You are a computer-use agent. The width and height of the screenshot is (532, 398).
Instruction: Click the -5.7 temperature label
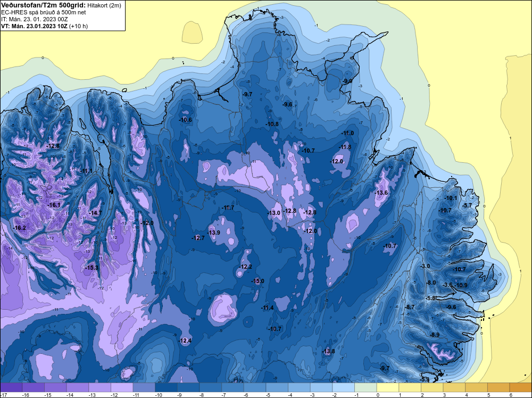467,205
